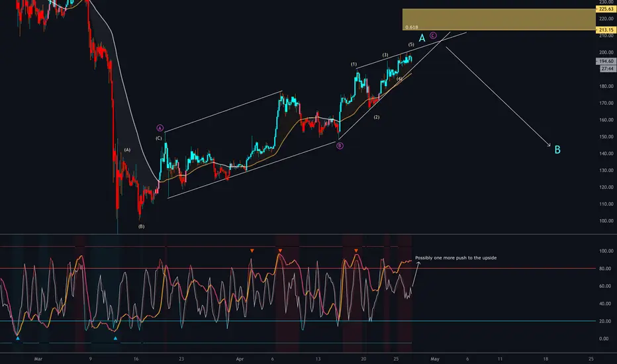Click the 20 date axis label
Viewport: 617px width, 364px height.
(363, 359)
